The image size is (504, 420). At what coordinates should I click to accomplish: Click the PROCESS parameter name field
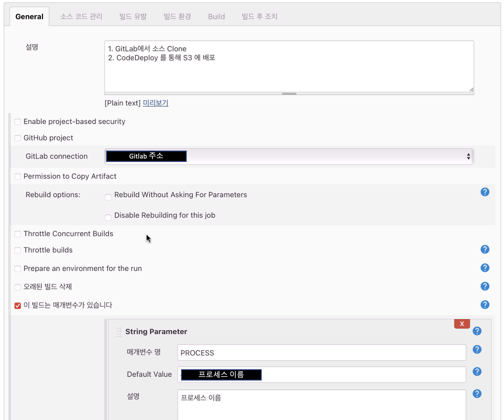click(321, 352)
